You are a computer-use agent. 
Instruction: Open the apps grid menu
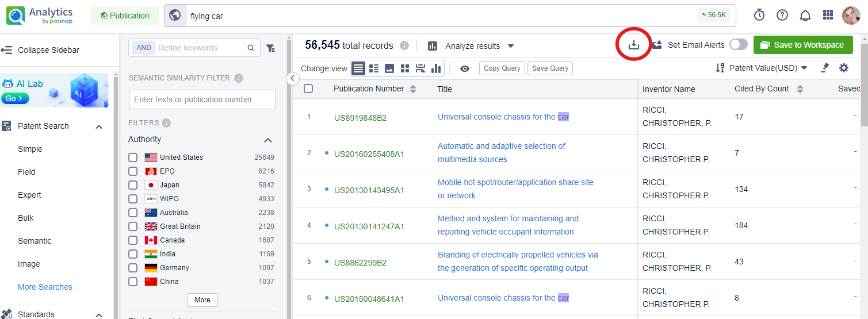pos(828,16)
